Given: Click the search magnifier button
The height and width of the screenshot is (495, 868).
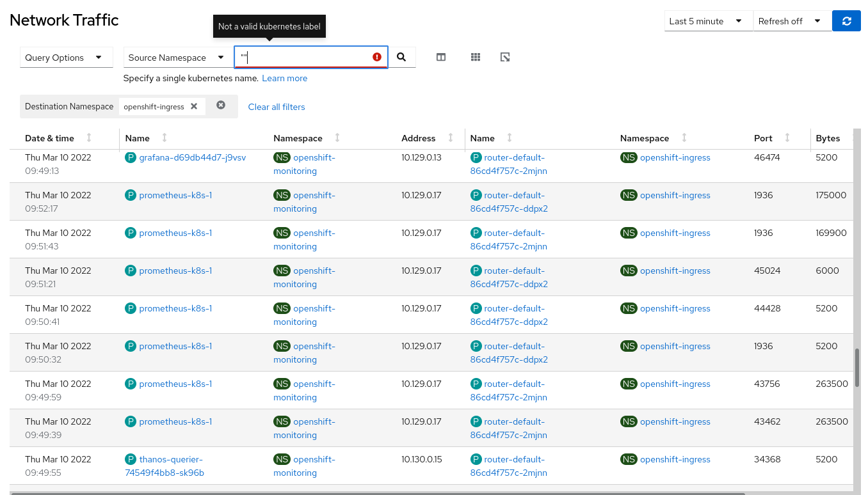Looking at the screenshot, I should point(401,58).
